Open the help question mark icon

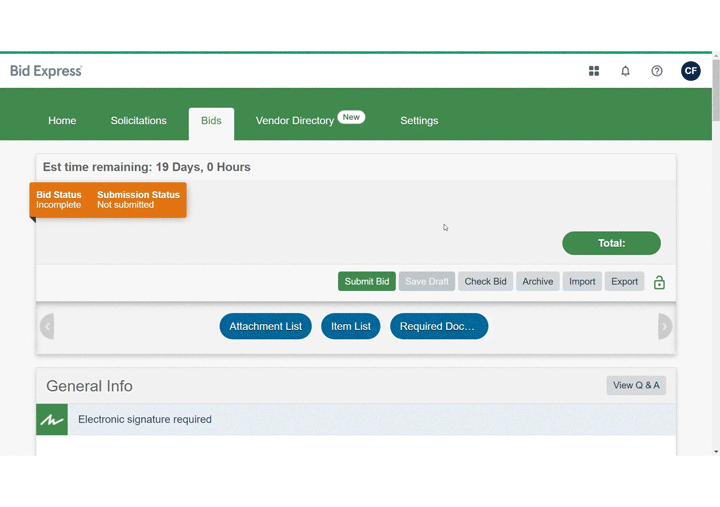click(657, 71)
